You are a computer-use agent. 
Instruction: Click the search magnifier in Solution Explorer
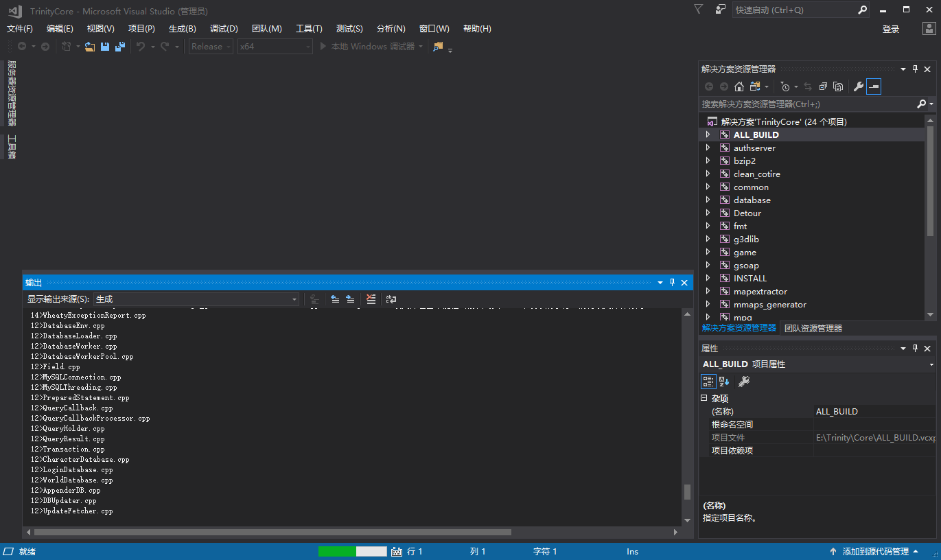pos(922,104)
